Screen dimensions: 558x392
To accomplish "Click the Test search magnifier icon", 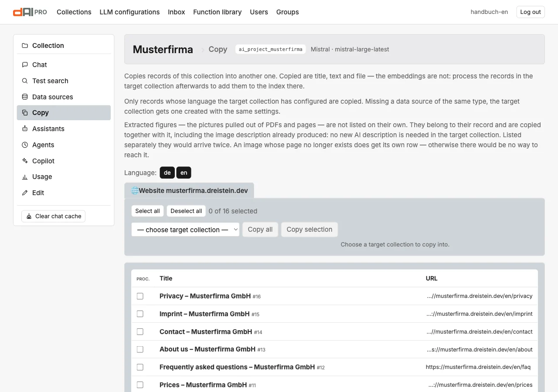I will pyautogui.click(x=25, y=81).
